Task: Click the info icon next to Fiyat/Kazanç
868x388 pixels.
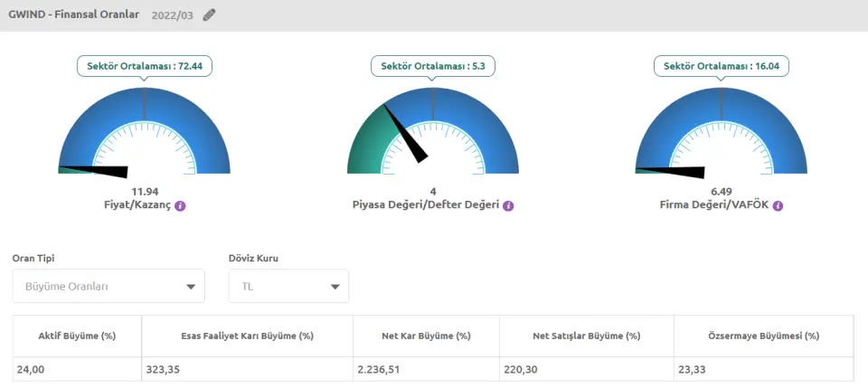Action: [x=180, y=206]
